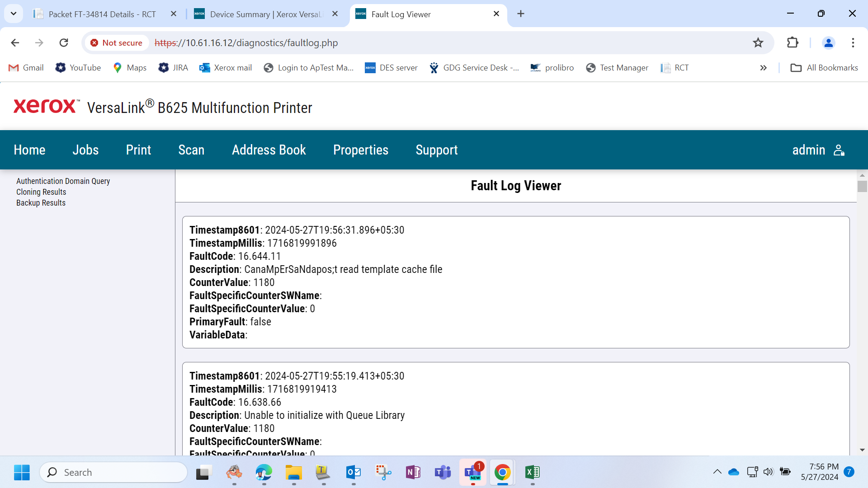Expand the tab search dropdown arrow
The image size is (868, 488).
click(14, 14)
